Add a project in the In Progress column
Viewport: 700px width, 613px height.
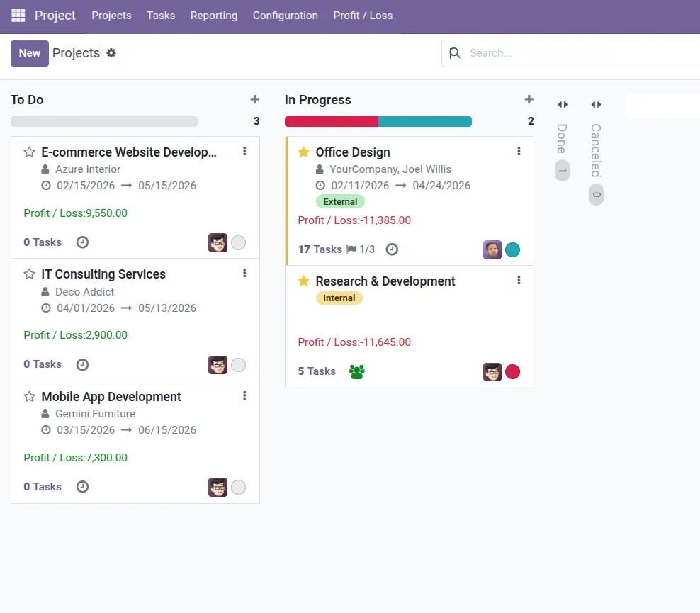pyautogui.click(x=529, y=99)
